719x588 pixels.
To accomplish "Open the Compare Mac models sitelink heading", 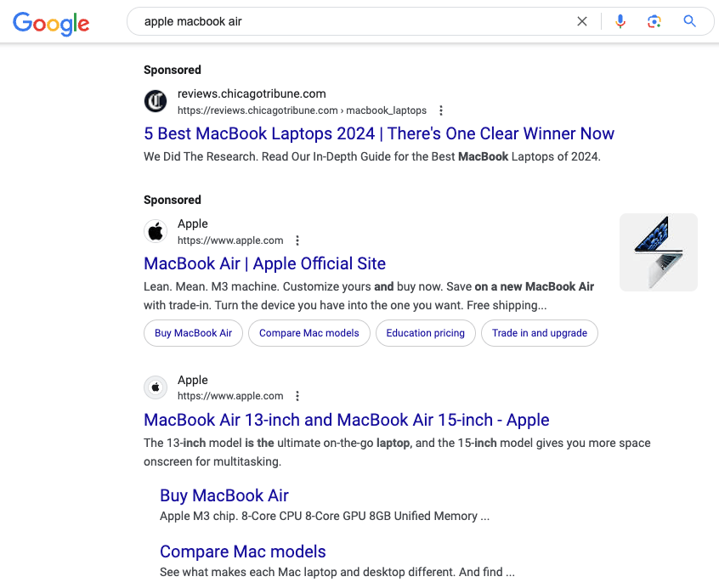I will point(242,551).
